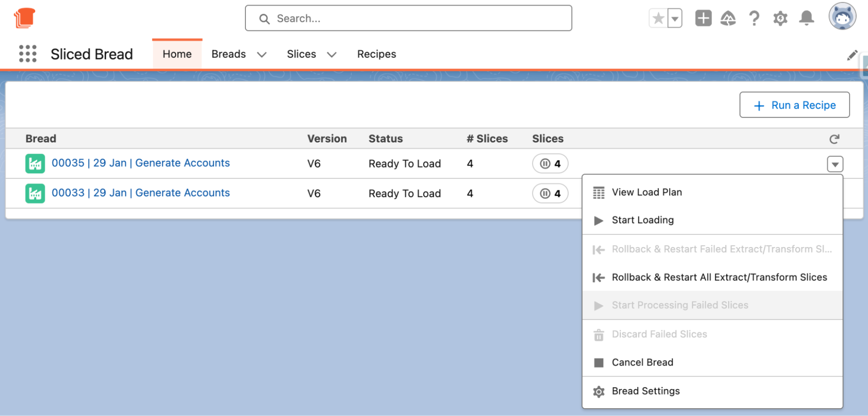The width and height of the screenshot is (868, 416).
Task: Choose View Load Plan menu item
Action: point(647,192)
